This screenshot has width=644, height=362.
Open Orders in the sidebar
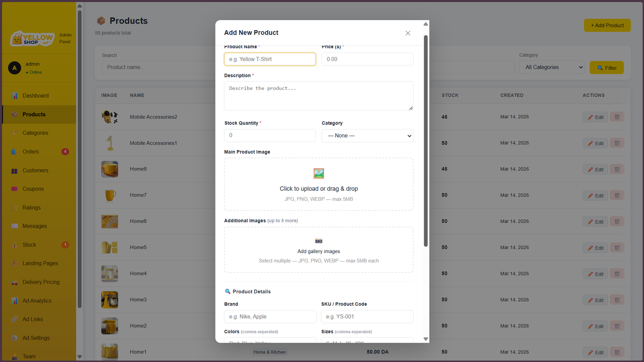(39, 152)
